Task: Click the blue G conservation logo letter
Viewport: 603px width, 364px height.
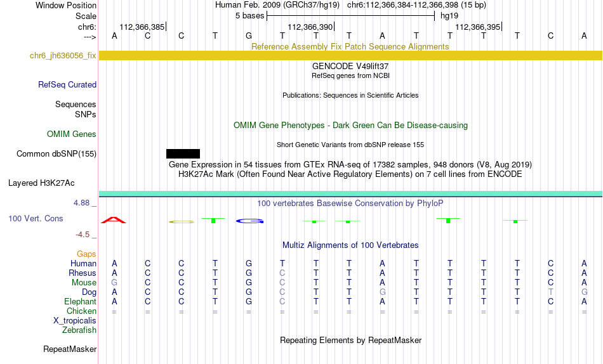Action: coord(250,221)
